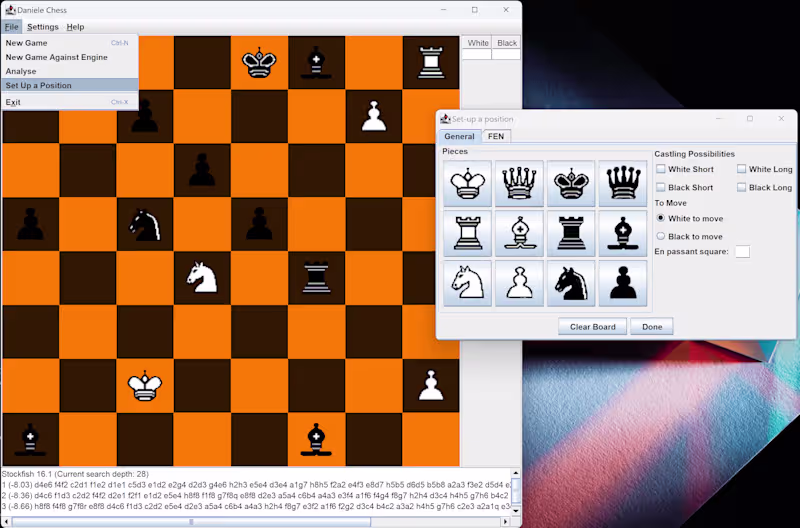Click the black bishop on a1 on the board
Image resolution: width=800 pixels, height=528 pixels.
31,439
